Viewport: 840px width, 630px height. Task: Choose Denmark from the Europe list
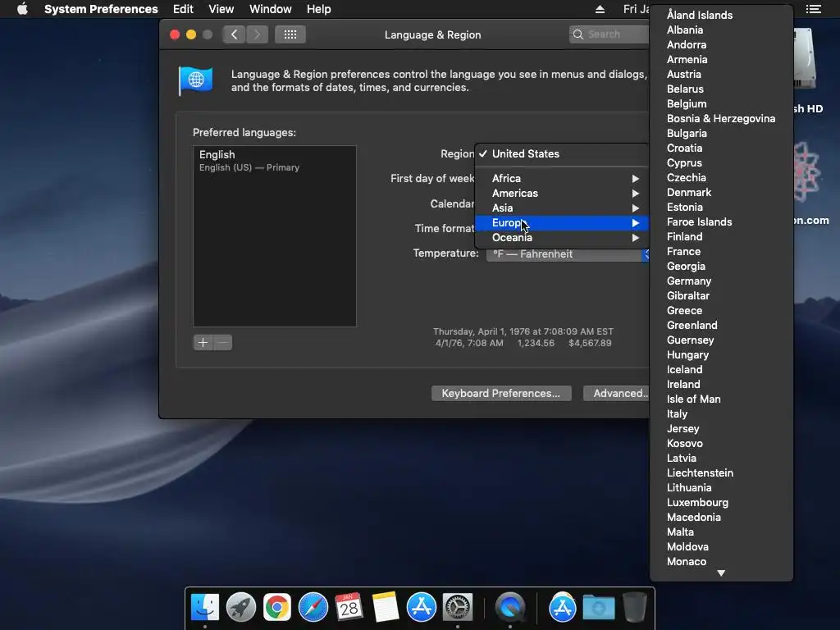(x=721, y=192)
